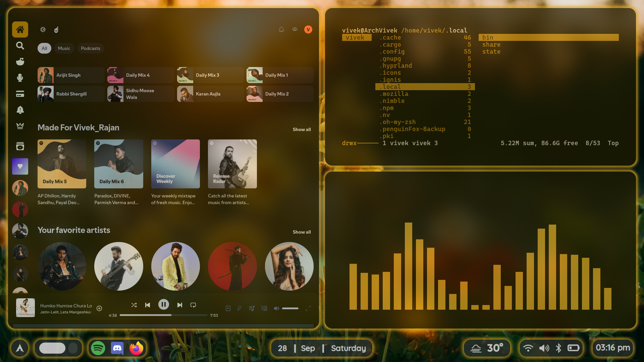This screenshot has width=644, height=362.
Task: Select the Podcasts filter chip
Action: 91,48
